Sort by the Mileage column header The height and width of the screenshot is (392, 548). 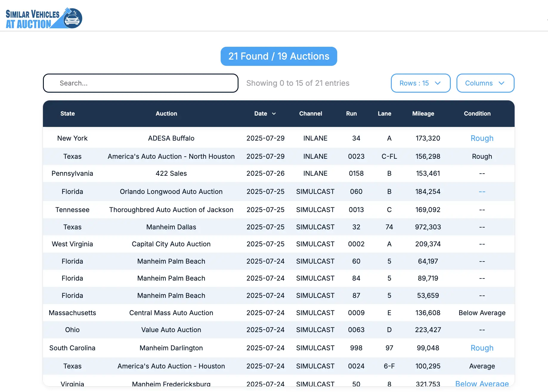click(423, 113)
